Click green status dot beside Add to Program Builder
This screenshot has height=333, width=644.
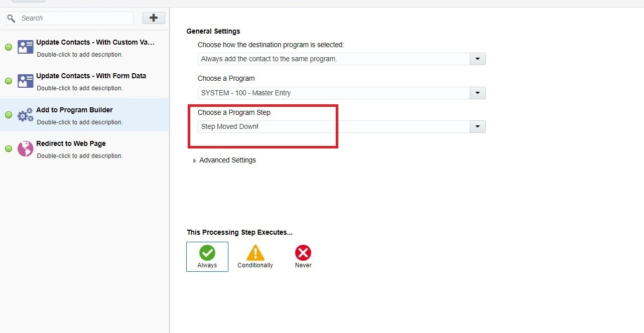coord(9,115)
